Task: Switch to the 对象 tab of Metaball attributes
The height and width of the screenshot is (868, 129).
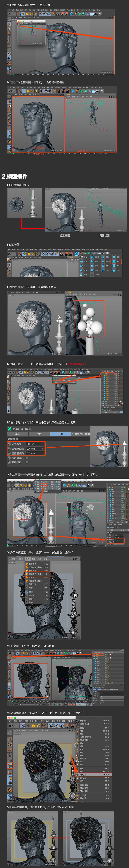Action: [x=60, y=434]
